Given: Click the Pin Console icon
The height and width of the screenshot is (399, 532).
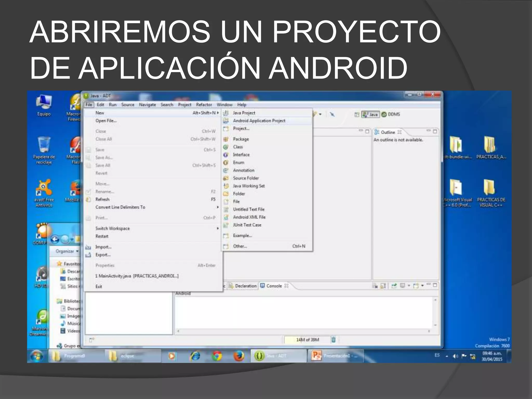Looking at the screenshot, I should 394,286.
